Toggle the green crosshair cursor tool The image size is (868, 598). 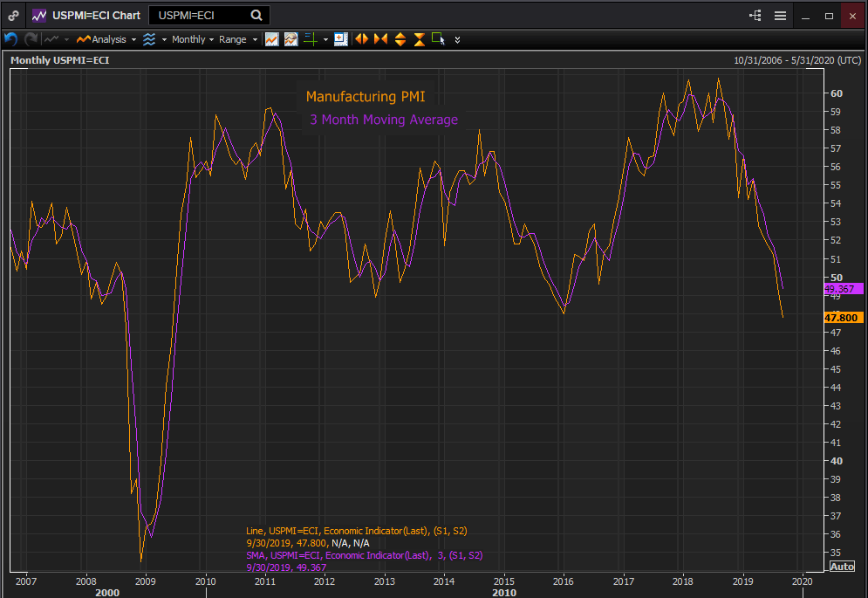[x=311, y=39]
